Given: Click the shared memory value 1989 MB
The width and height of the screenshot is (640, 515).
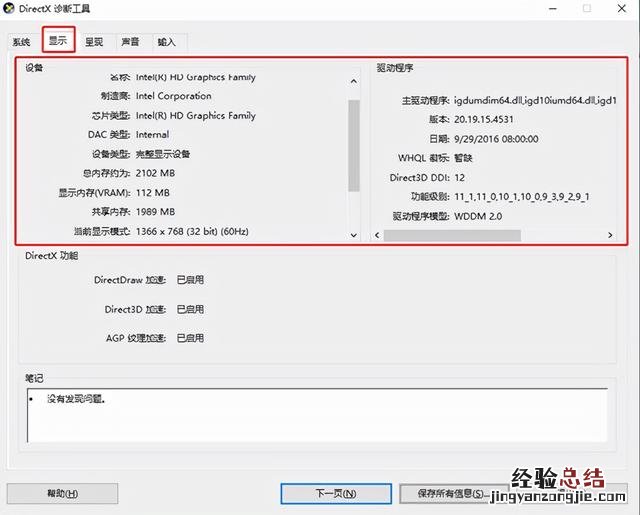Looking at the screenshot, I should click(x=155, y=212).
